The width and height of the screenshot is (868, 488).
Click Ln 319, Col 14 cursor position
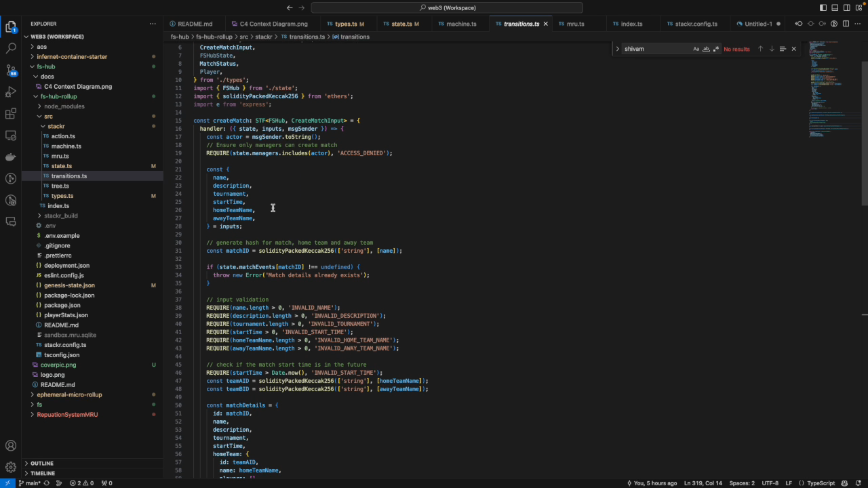(x=703, y=483)
